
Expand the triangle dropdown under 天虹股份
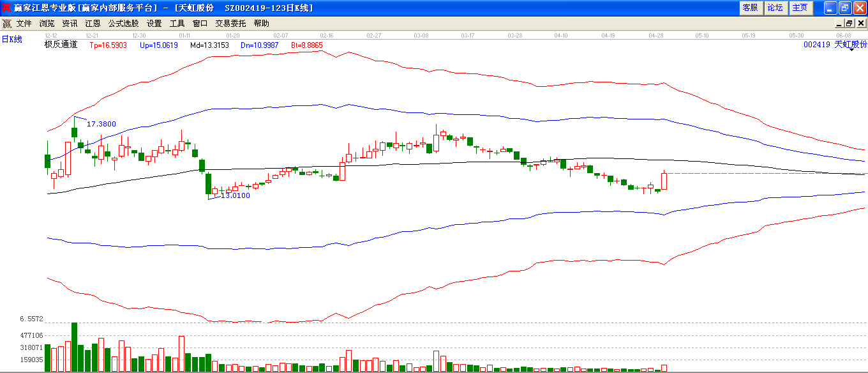(851, 50)
